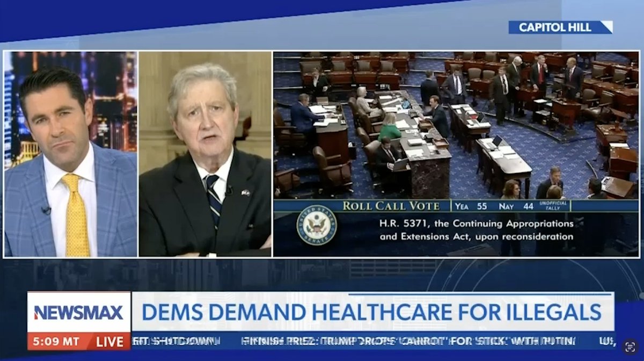Activate the Live Text scan icon
Viewport: 644px width, 361px height.
[629, 346]
